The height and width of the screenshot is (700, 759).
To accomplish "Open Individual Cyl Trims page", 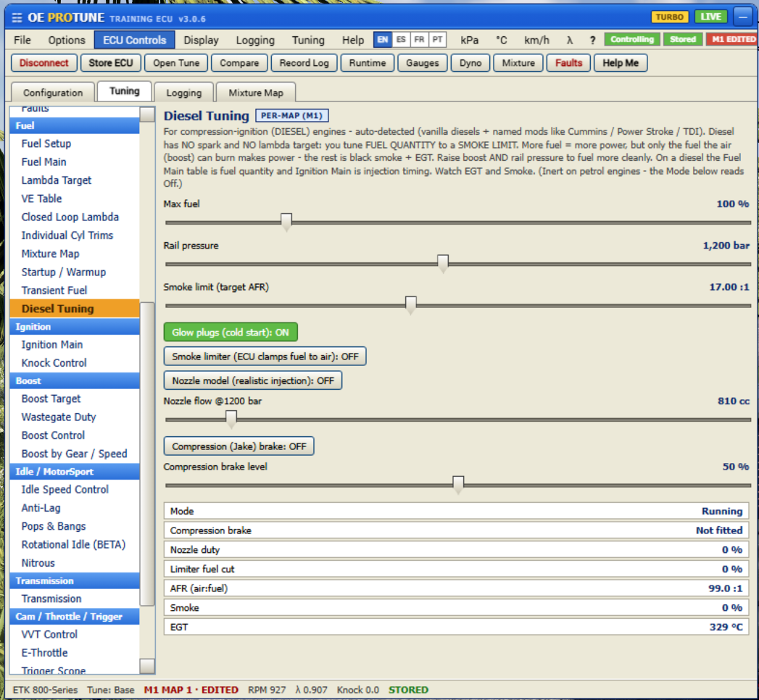I will pyautogui.click(x=75, y=236).
